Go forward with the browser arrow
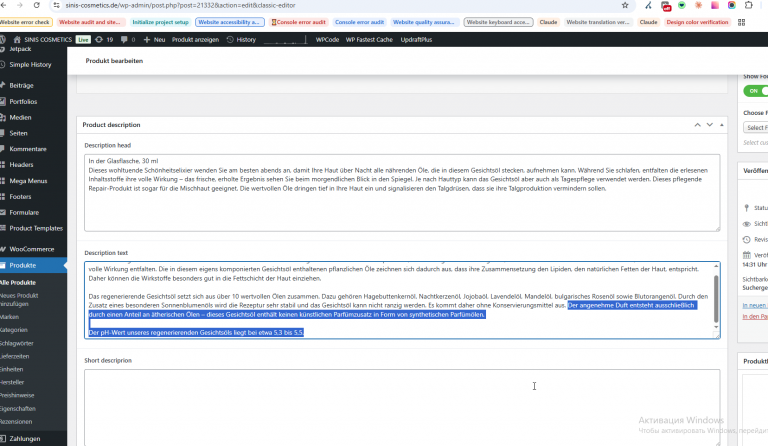Image resolution: width=768 pixels, height=446 pixels. coord(20,5)
